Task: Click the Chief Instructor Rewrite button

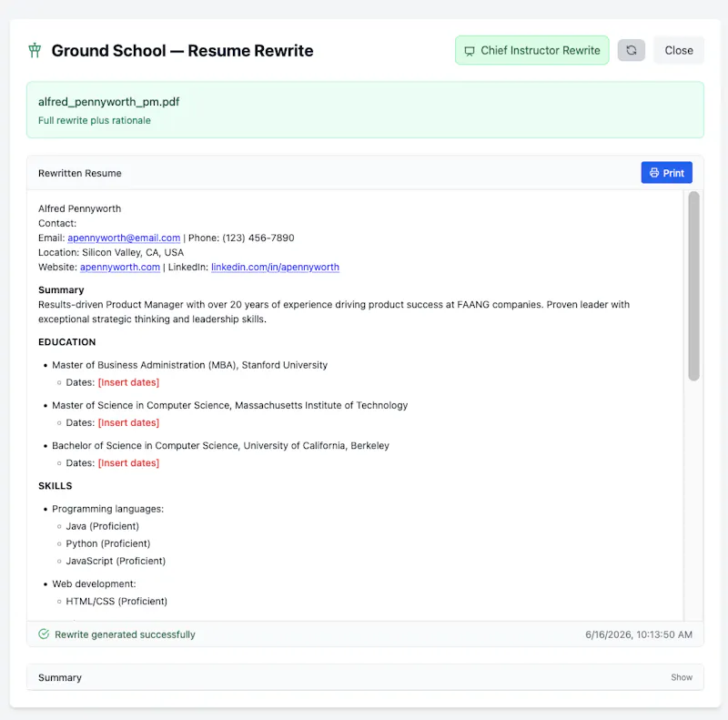Action: [x=532, y=50]
